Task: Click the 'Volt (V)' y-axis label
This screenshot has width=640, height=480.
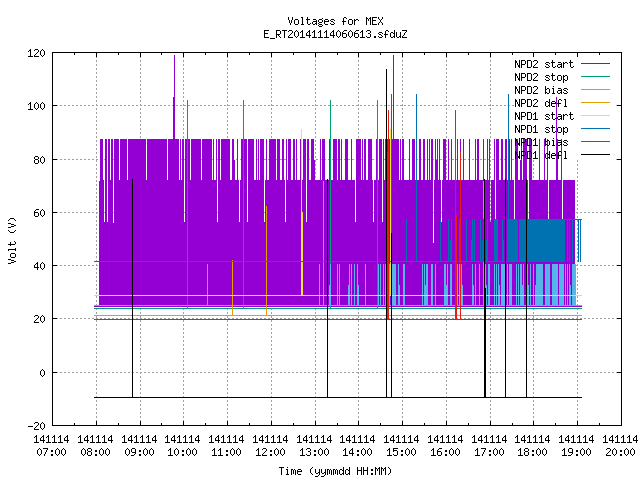Action: click(12, 240)
